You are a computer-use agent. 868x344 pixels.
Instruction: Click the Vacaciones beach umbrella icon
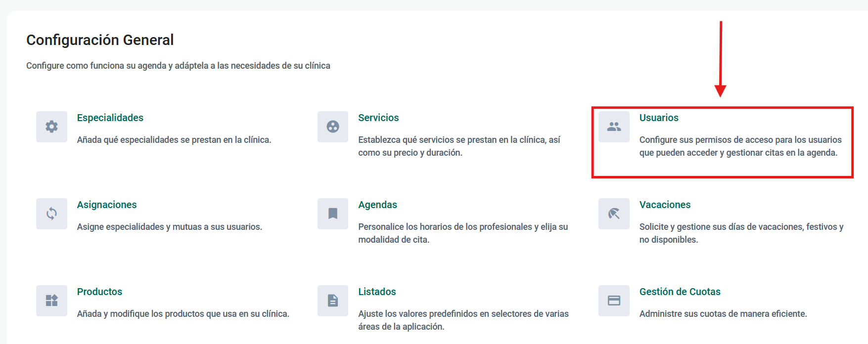click(614, 214)
